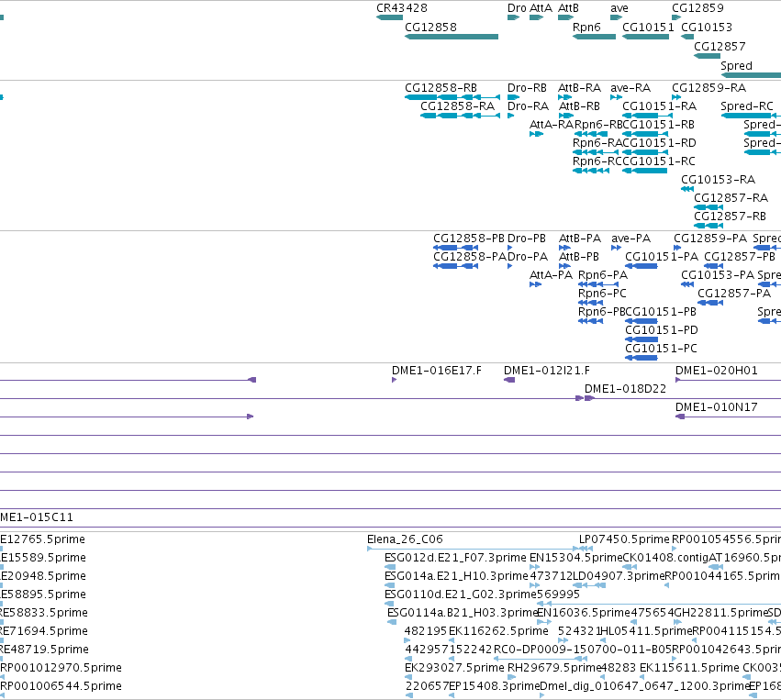The height and width of the screenshot is (700, 781).
Task: Click the AttB-PA protein label
Action: [579, 239]
